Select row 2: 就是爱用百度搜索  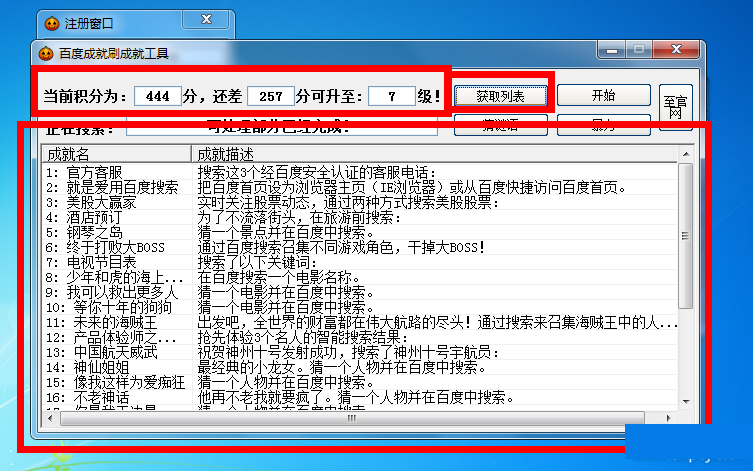(x=359, y=187)
